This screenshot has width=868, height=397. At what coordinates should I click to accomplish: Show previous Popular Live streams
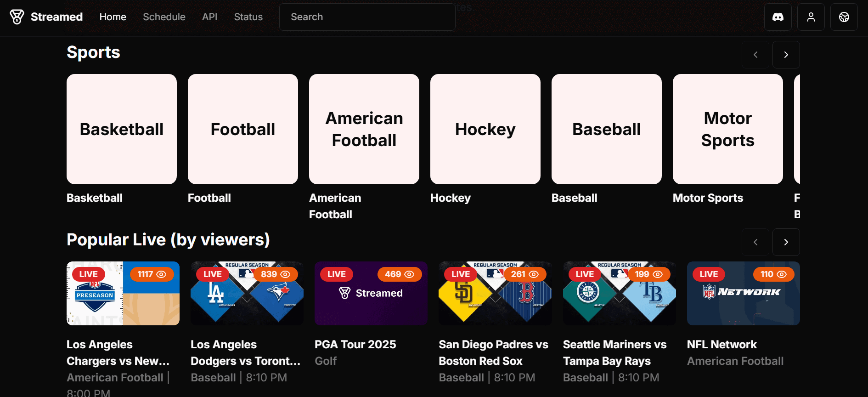[x=755, y=242]
